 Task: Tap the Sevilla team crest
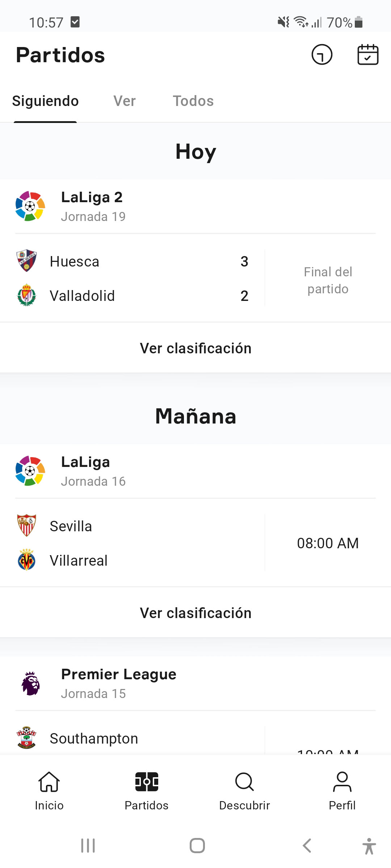click(27, 526)
